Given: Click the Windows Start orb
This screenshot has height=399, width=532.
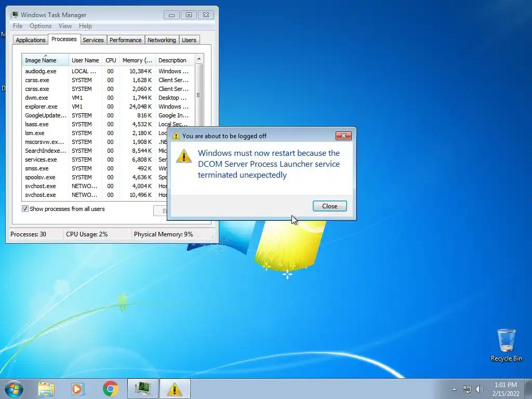Looking at the screenshot, I should pos(14,389).
